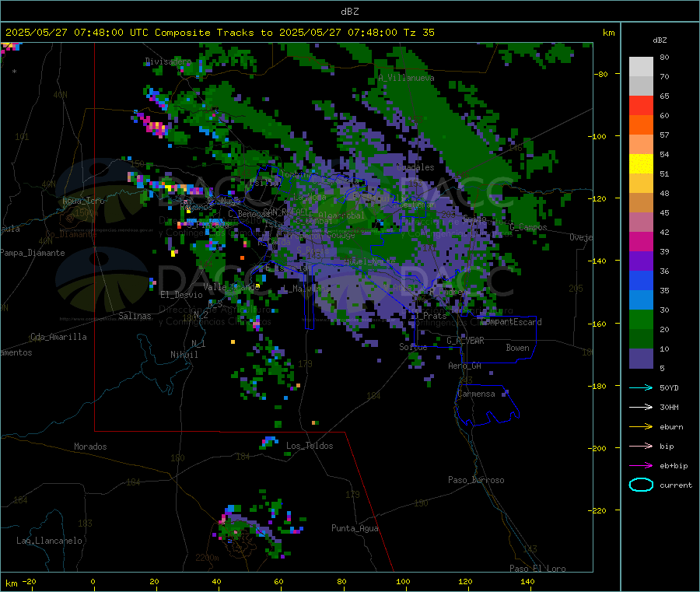The width and height of the screenshot is (700, 592).
Task: Click the pink bip arrow icon
Action: (x=641, y=446)
